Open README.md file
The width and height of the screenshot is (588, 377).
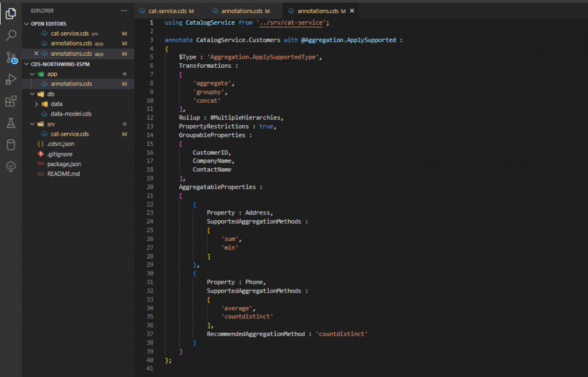click(78, 174)
